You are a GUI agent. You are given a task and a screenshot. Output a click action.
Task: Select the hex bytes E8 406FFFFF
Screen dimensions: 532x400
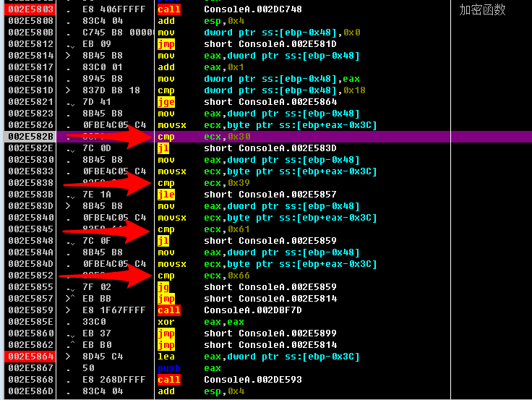(113, 9)
